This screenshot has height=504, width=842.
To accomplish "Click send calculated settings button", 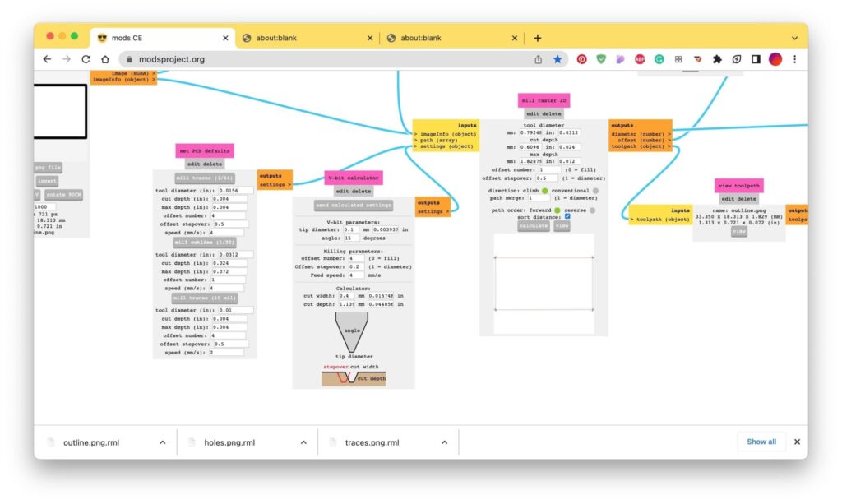I will tap(354, 205).
